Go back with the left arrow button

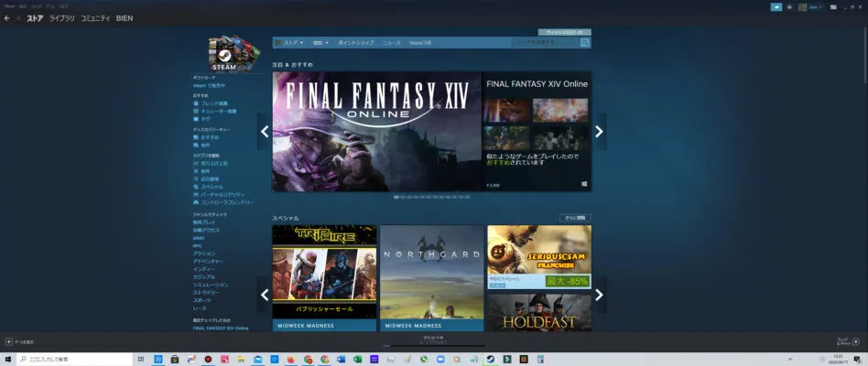(6, 18)
